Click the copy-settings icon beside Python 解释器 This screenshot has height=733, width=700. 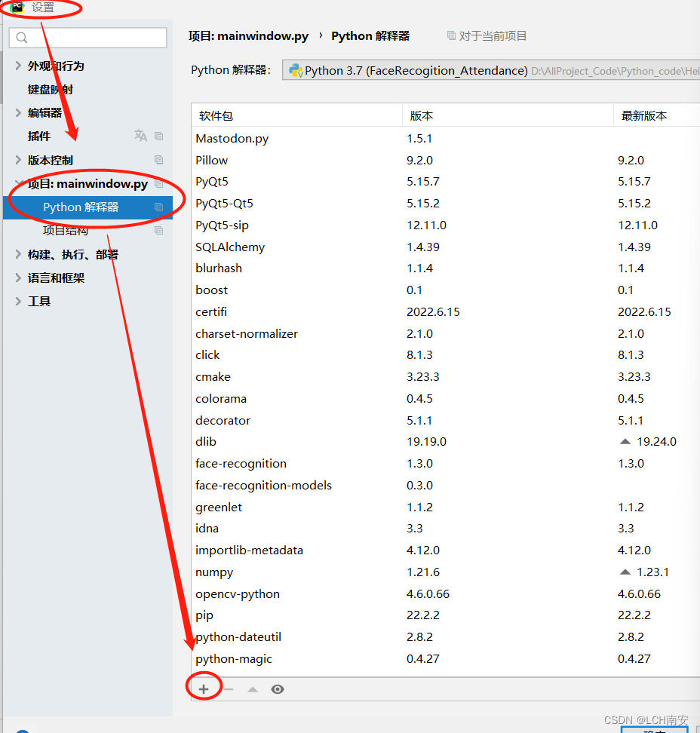pos(158,205)
